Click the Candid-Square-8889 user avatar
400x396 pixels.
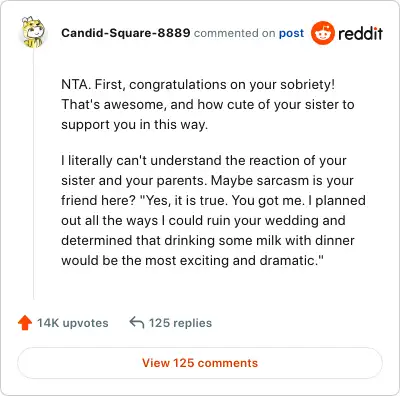click(x=33, y=32)
